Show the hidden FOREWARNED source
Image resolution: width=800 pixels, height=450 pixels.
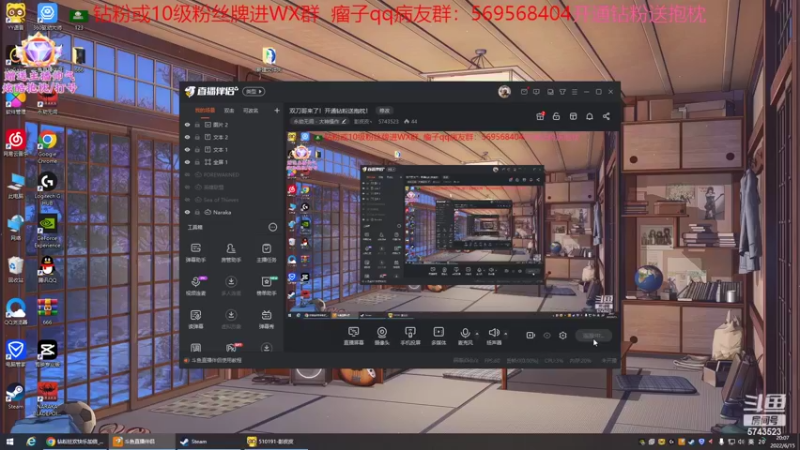tap(187, 174)
